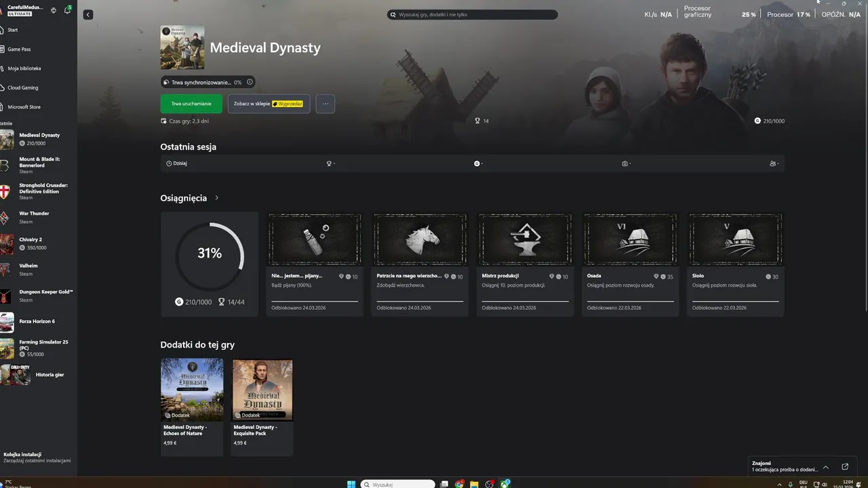Show hidden system tray icons

tap(779, 485)
